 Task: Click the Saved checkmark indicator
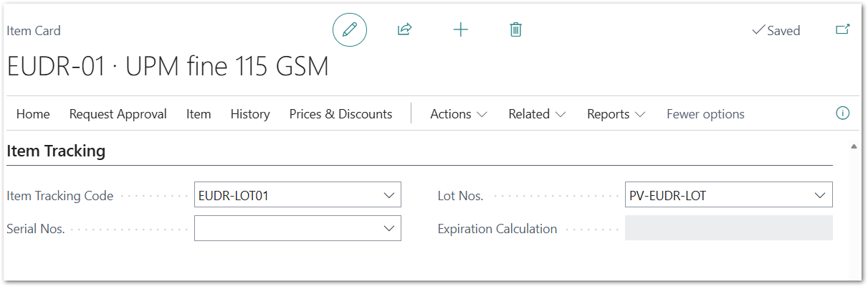(x=776, y=31)
